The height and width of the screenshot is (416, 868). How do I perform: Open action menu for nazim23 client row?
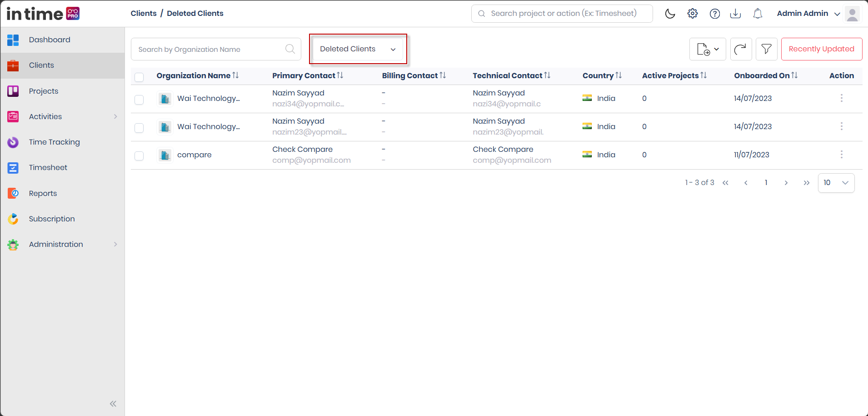coord(842,126)
